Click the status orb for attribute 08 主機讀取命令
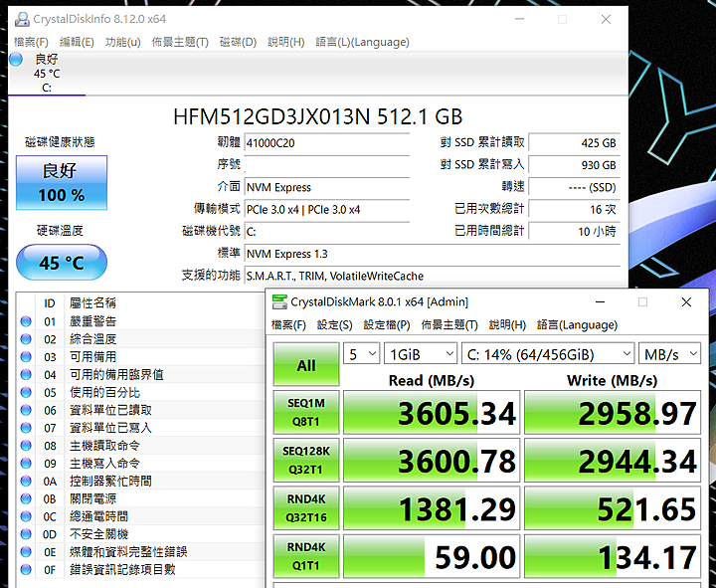Viewport: 716px width, 588px height. (26, 446)
